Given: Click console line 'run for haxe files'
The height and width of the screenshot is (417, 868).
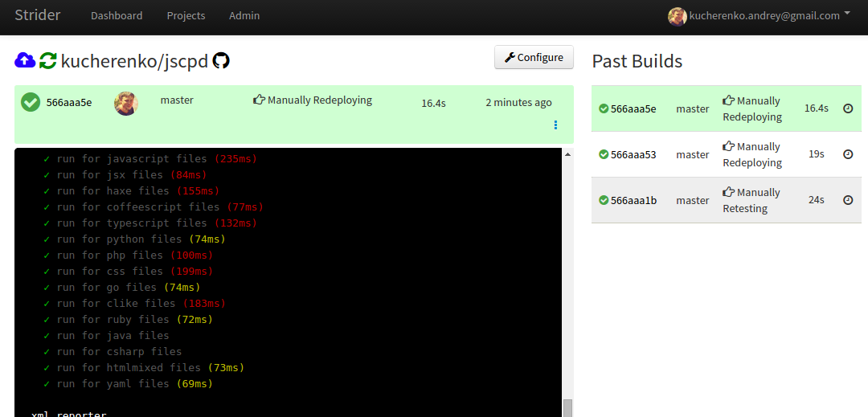Looking at the screenshot, I should [x=131, y=191].
